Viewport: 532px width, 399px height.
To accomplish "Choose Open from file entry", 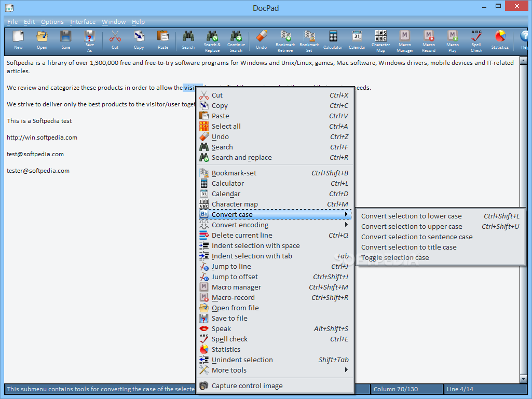I will click(x=275, y=308).
